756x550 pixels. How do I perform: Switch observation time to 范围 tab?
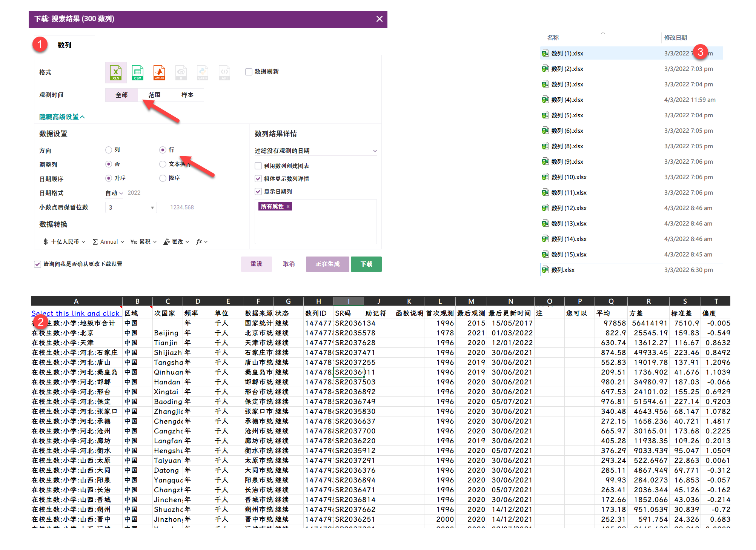click(154, 95)
